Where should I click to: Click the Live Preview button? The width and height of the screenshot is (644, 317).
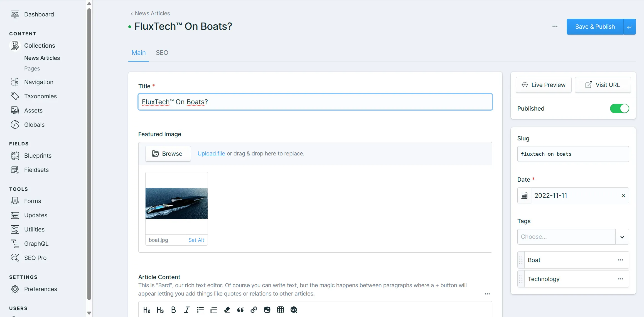544,85
